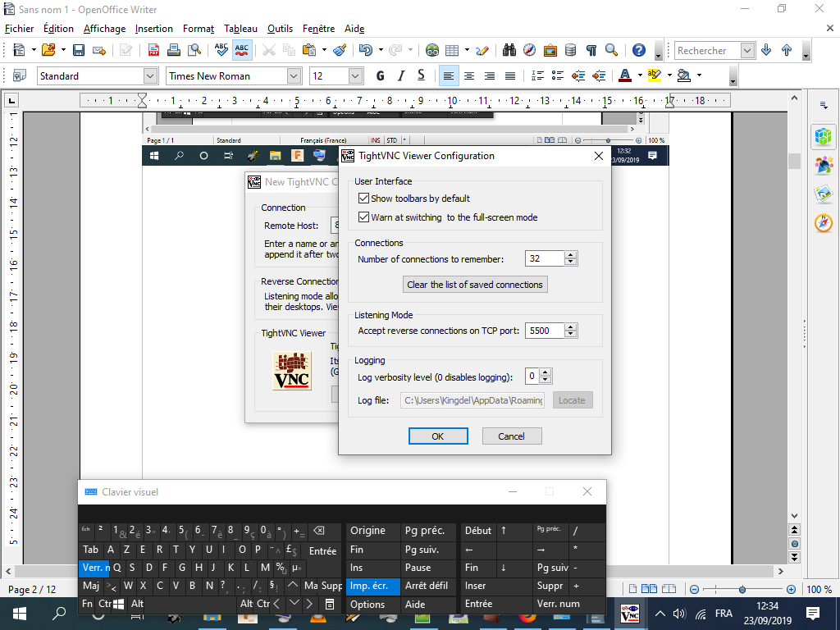This screenshot has width=840, height=630.
Task: Click Font Color A icon
Action: coord(624,76)
